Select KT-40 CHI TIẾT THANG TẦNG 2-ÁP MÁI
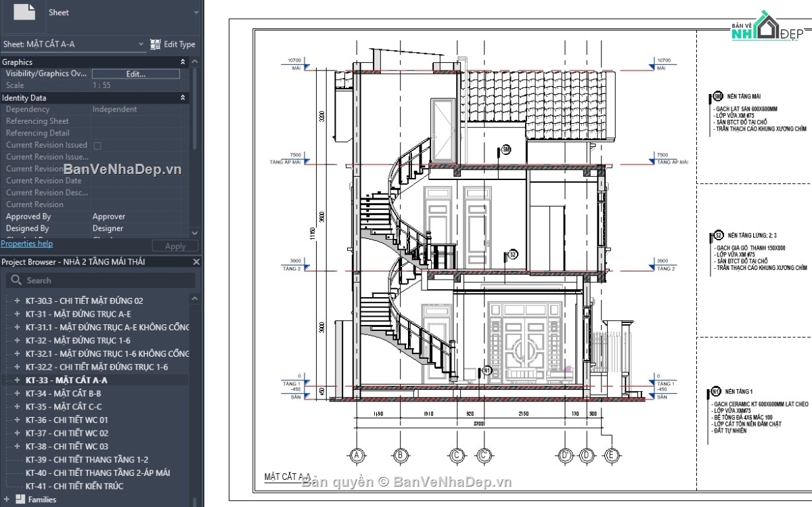 (97, 473)
